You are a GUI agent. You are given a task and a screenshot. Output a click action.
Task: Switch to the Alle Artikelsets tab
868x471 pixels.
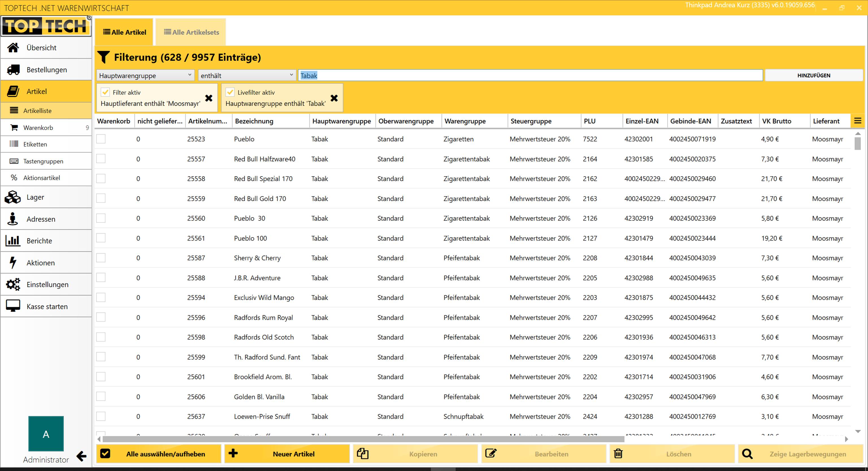coord(191,32)
